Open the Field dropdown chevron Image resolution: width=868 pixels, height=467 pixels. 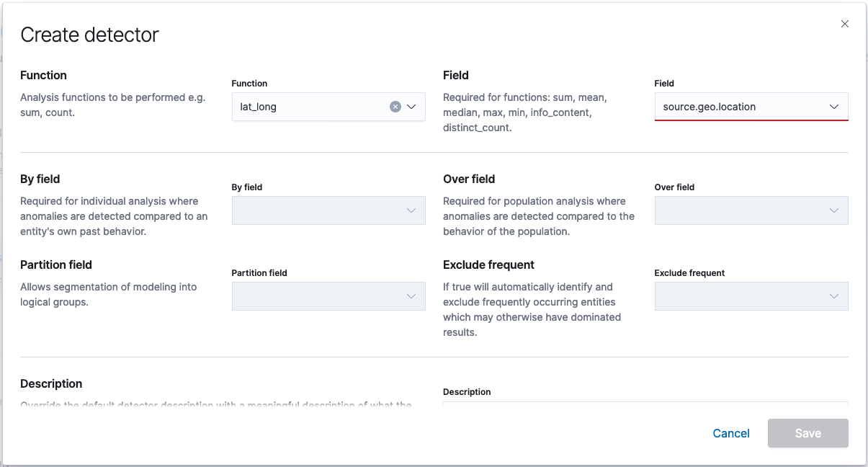(834, 107)
